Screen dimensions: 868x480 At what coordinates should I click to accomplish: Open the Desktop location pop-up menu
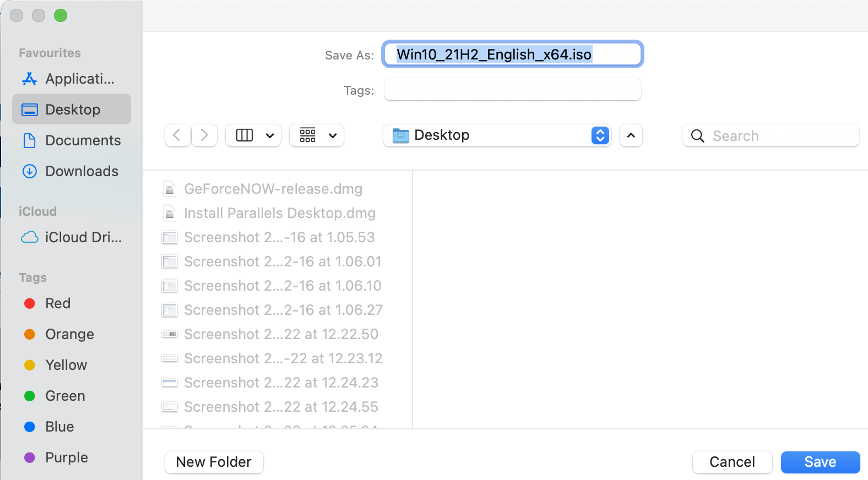[x=497, y=135]
